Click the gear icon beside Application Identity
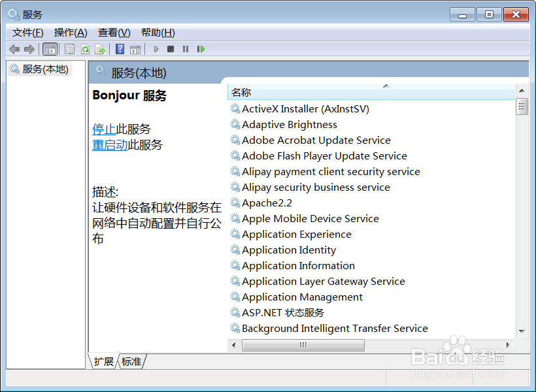This screenshot has width=536, height=392. [x=235, y=250]
